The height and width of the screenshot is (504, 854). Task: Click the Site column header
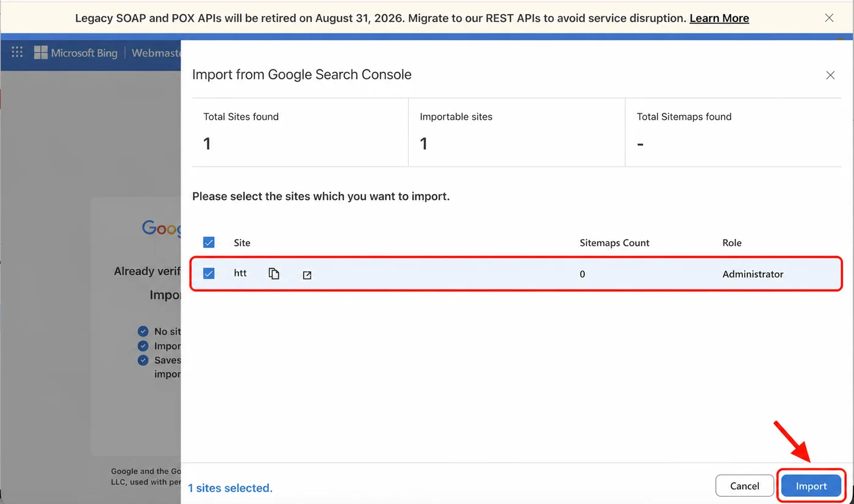click(242, 243)
